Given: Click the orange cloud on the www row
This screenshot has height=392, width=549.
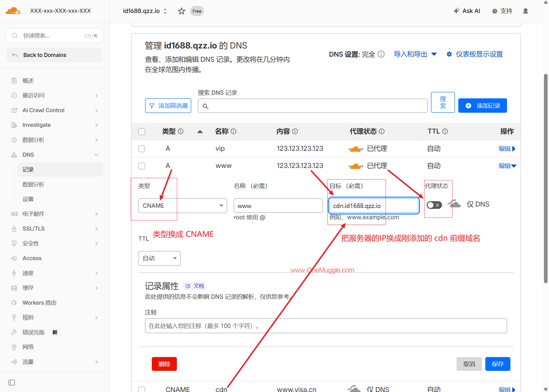Looking at the screenshot, I should tap(356, 166).
